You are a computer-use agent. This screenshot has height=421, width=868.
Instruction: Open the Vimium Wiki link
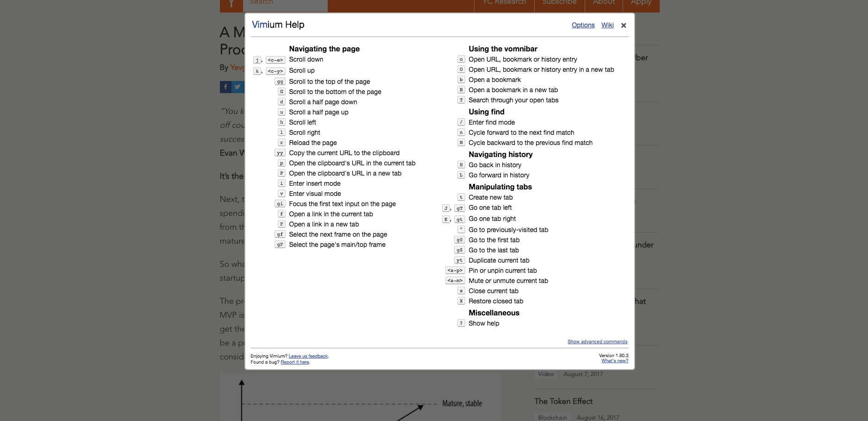(607, 25)
